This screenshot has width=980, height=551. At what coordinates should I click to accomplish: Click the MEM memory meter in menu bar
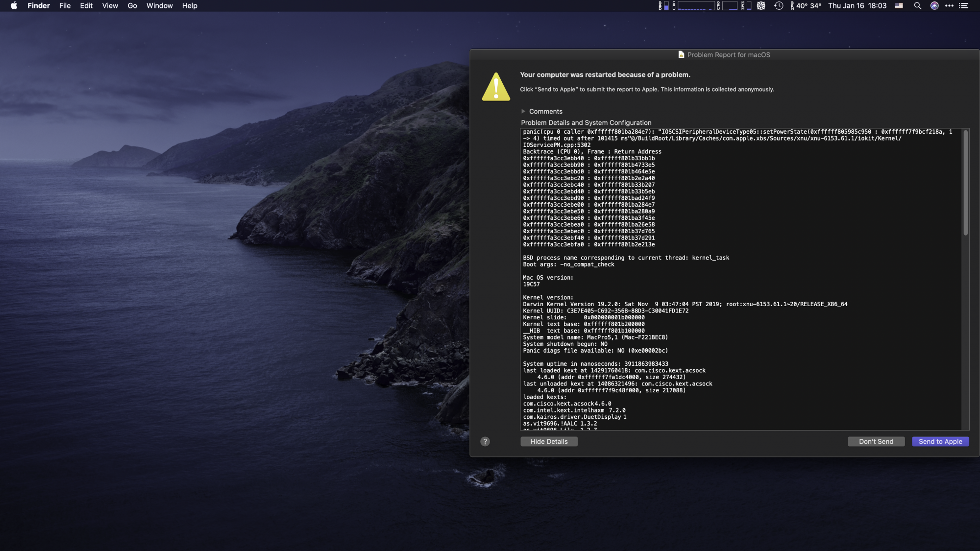[746, 6]
